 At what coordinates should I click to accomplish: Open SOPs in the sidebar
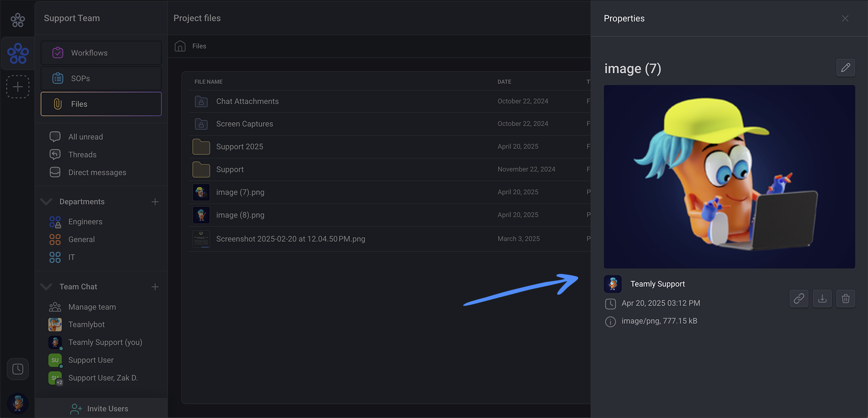(x=101, y=78)
